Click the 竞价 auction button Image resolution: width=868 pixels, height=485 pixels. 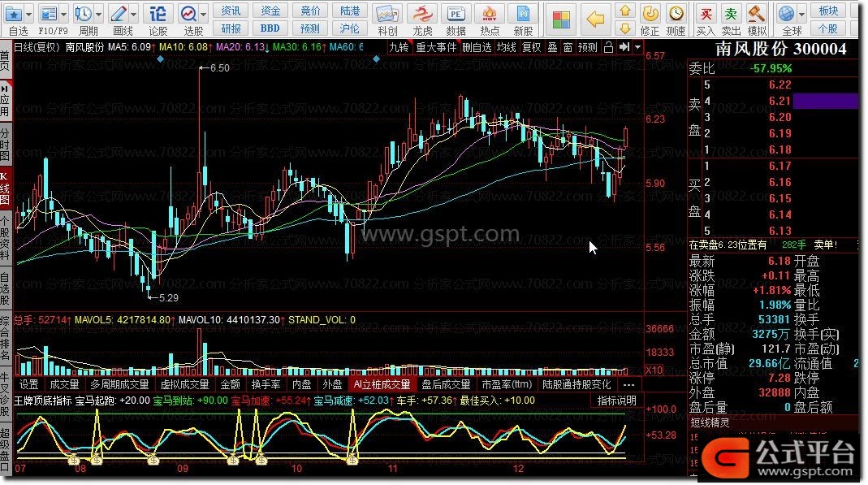click(x=310, y=11)
